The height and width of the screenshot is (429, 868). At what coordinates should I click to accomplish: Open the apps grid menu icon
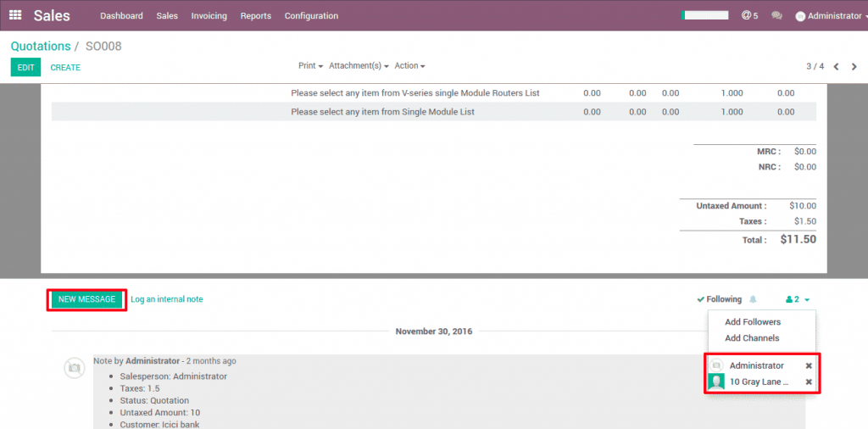tap(15, 15)
